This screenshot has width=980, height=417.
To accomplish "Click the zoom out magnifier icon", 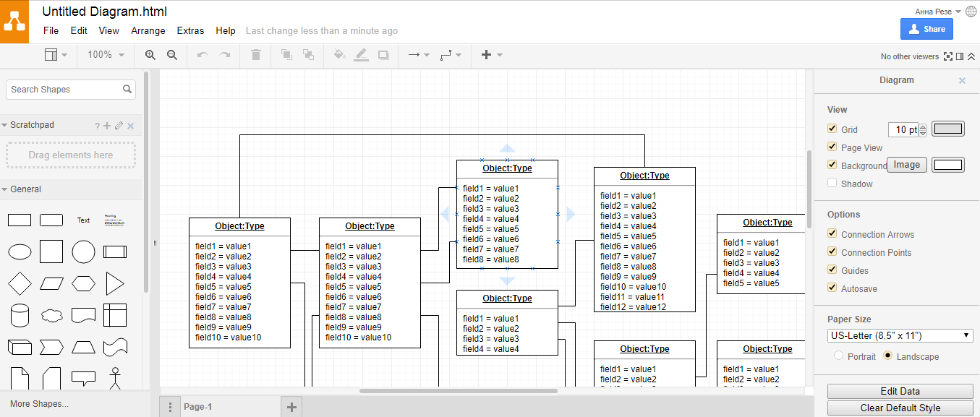I will (172, 55).
